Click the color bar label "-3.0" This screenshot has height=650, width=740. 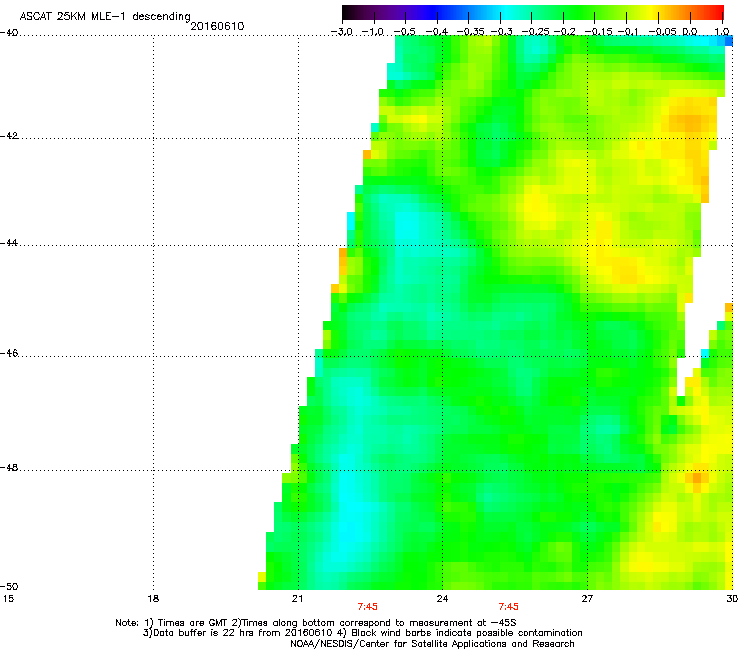341,32
